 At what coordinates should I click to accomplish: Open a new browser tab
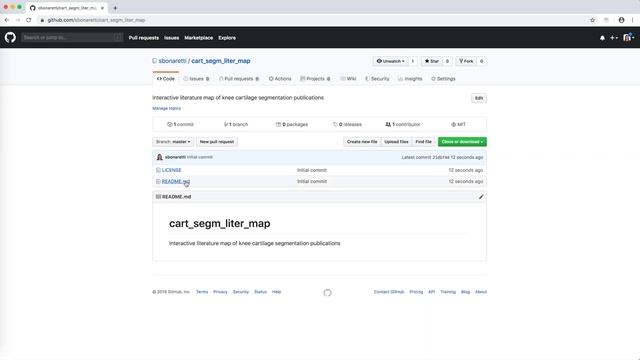pos(115,8)
